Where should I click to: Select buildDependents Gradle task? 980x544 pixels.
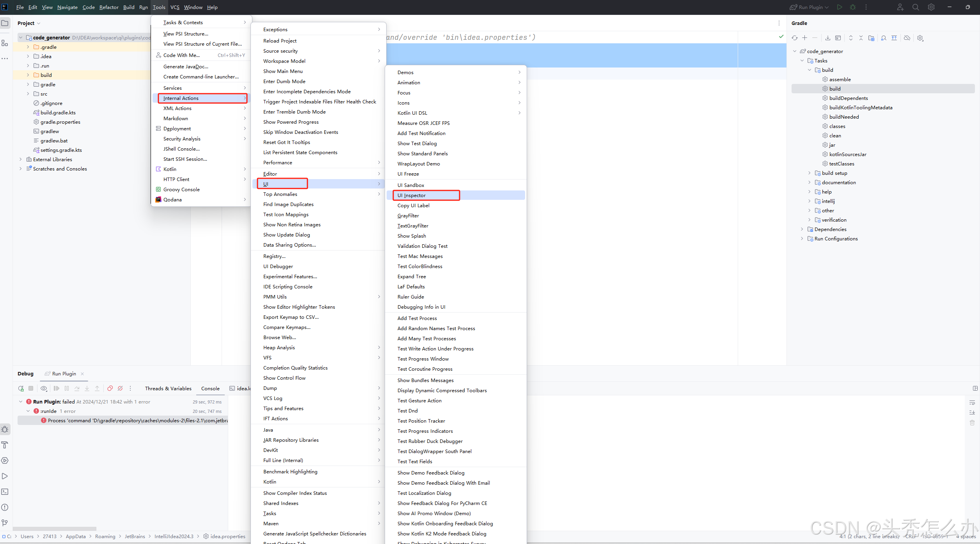tap(849, 98)
